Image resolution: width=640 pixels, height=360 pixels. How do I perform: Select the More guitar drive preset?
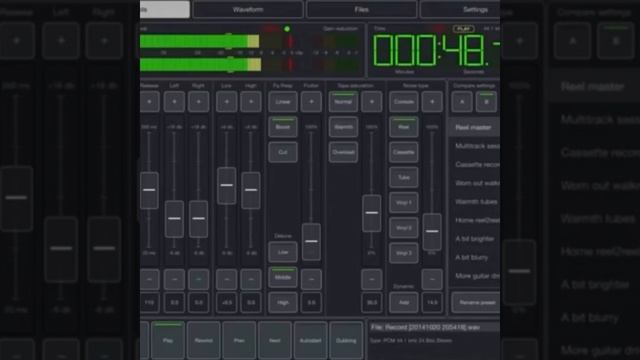pos(474,276)
